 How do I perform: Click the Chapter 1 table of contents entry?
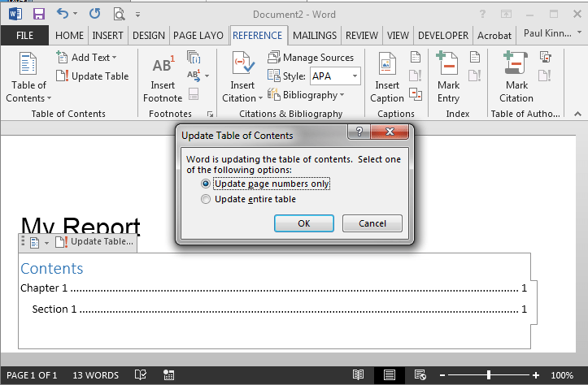(x=274, y=288)
